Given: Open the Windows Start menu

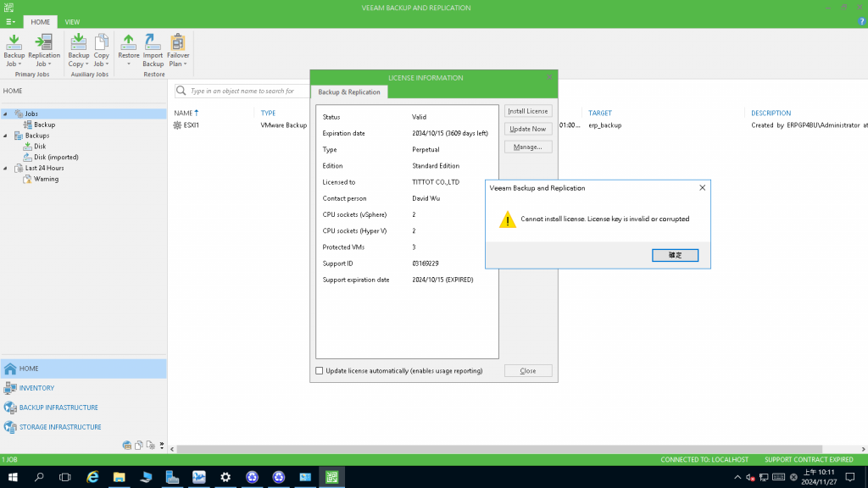Looking at the screenshot, I should (x=13, y=477).
